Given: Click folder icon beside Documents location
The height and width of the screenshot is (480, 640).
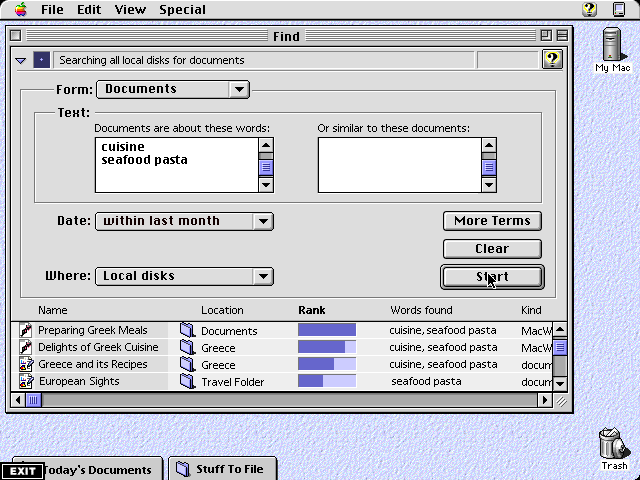Looking at the screenshot, I should pos(186,330).
